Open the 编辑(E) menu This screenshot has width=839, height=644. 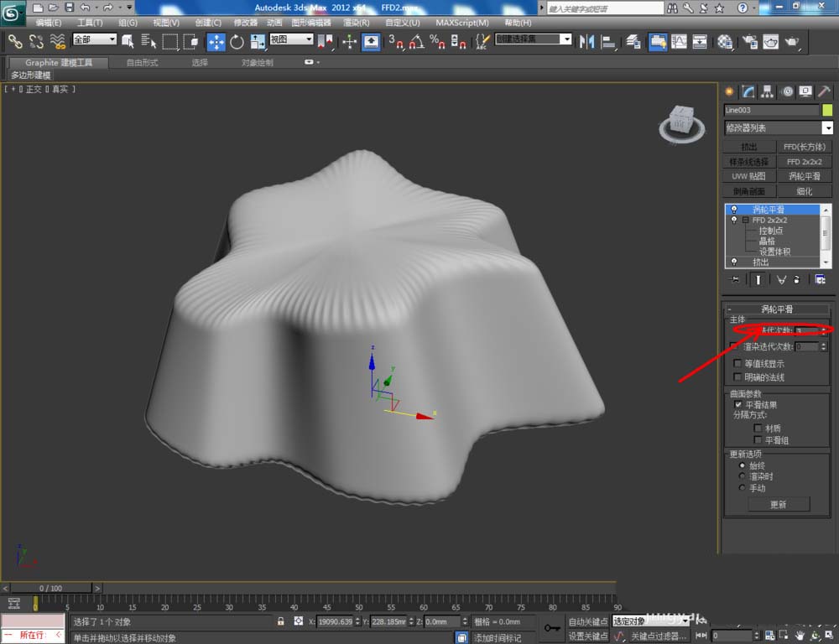click(49, 23)
